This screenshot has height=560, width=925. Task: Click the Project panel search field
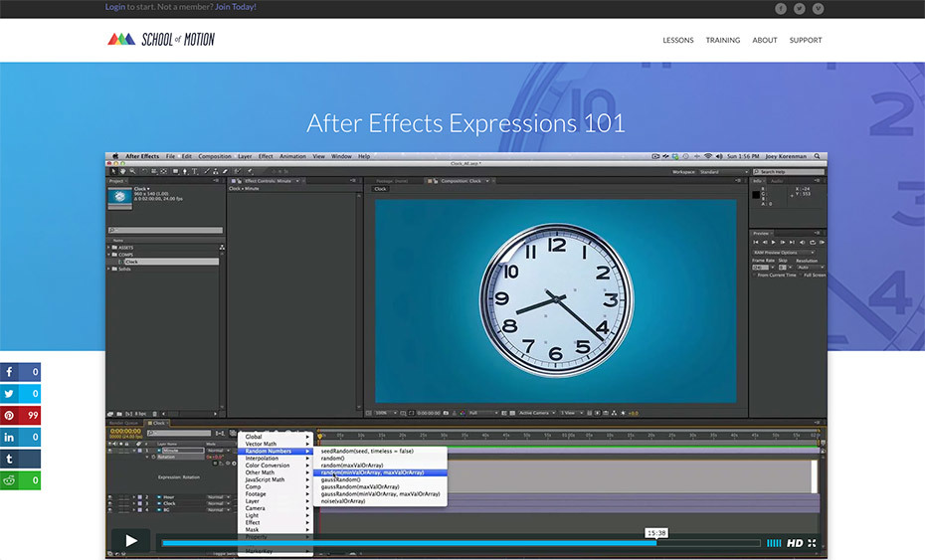click(x=166, y=230)
